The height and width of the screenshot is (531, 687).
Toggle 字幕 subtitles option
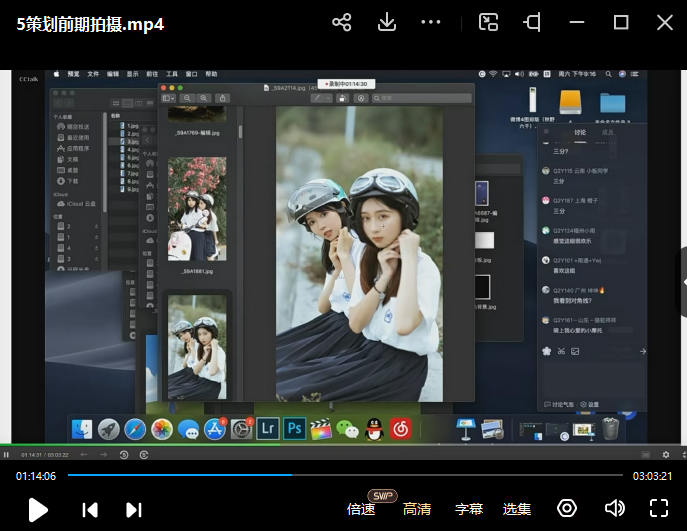(469, 509)
